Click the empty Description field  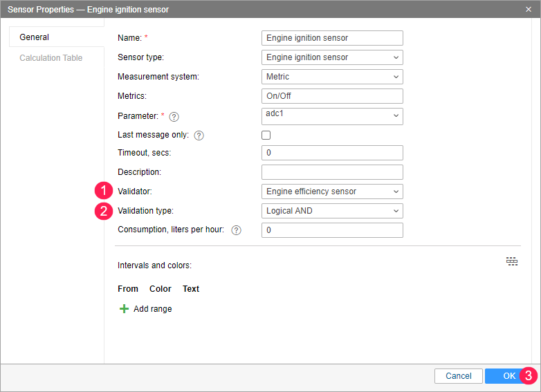point(332,172)
